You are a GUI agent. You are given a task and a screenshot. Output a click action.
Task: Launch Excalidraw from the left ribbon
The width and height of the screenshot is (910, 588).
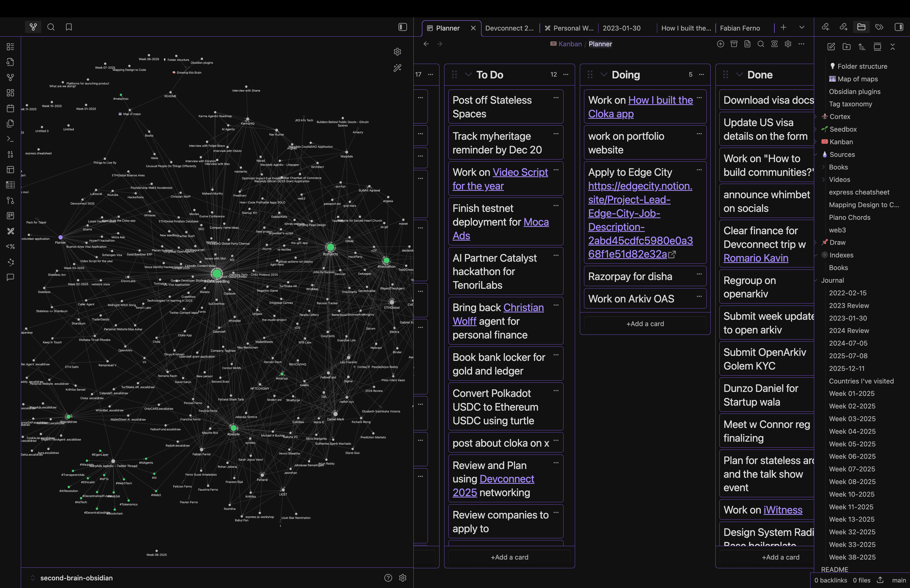pos(10,231)
